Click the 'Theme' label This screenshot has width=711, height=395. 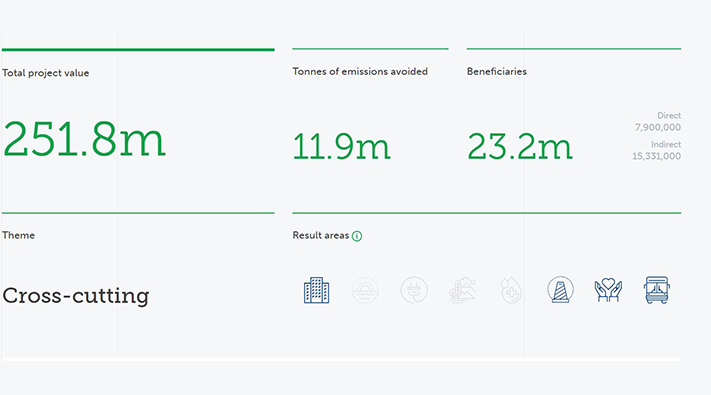pyautogui.click(x=18, y=235)
